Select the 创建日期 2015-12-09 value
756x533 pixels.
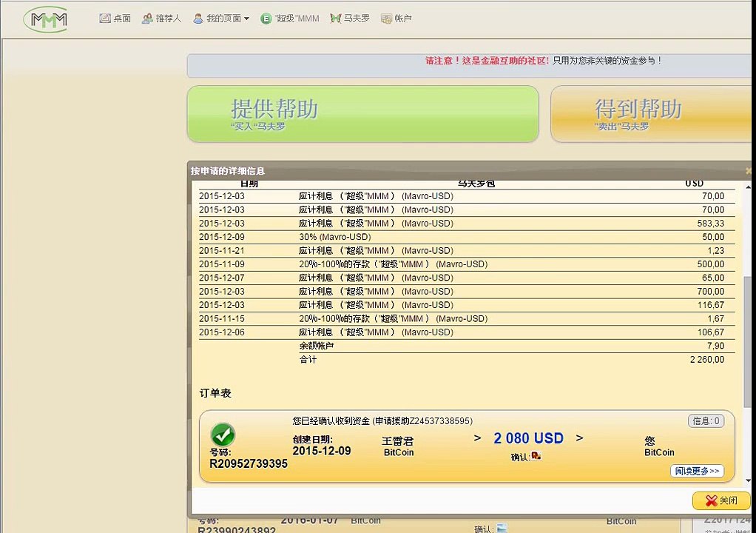click(x=322, y=451)
